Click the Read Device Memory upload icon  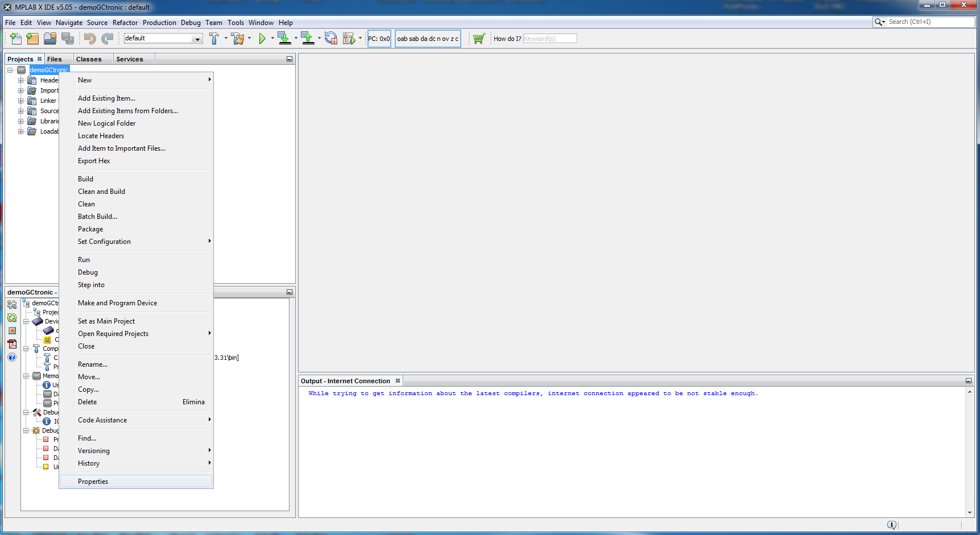[307, 39]
